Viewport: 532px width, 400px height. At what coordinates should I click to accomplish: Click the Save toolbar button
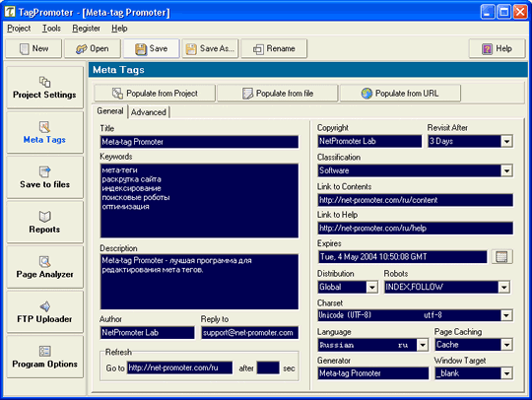point(152,48)
